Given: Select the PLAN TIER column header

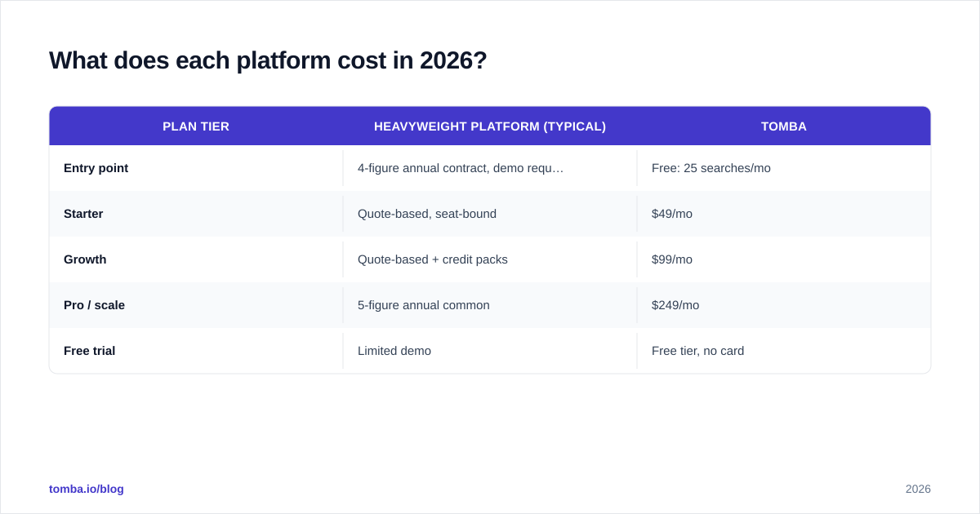Looking at the screenshot, I should click(x=196, y=126).
